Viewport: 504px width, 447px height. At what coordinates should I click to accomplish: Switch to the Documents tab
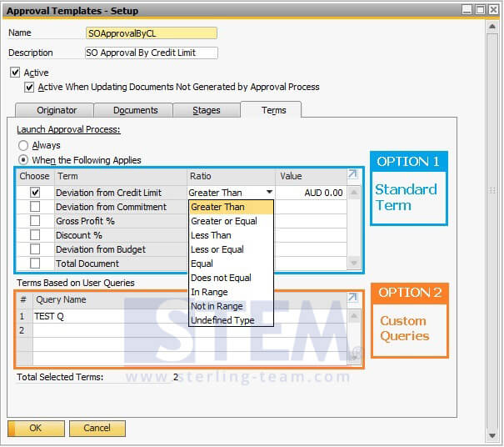[134, 110]
